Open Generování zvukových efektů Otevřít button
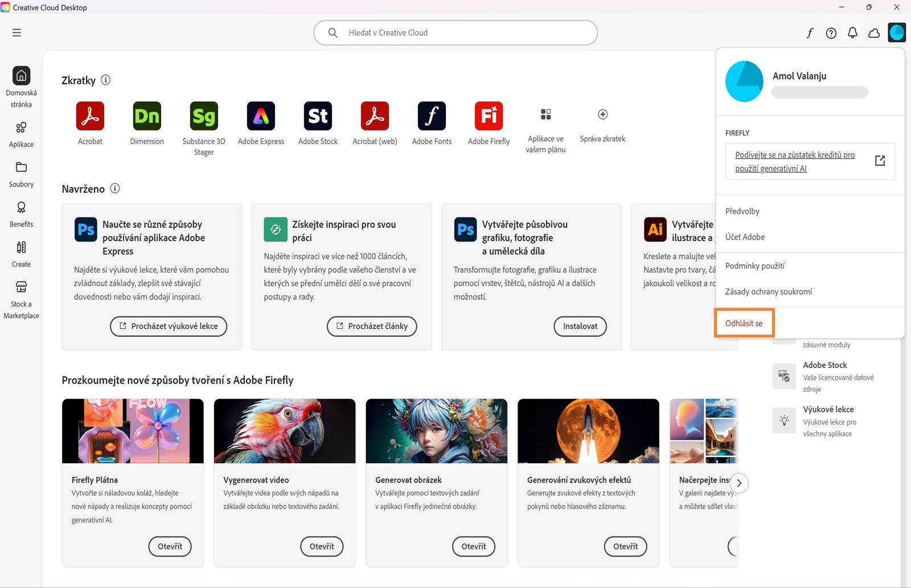The width and height of the screenshot is (911, 588). click(626, 546)
